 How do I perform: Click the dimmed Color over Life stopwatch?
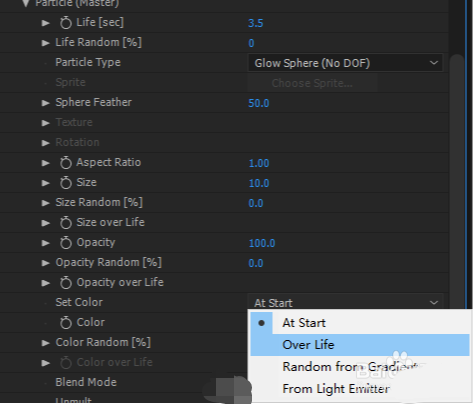[66, 363]
